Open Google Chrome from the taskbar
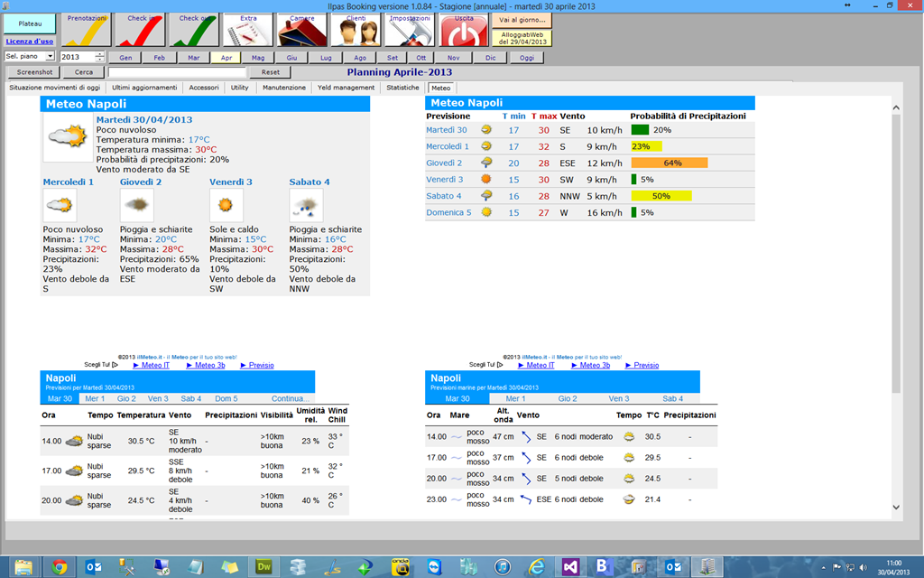 pyautogui.click(x=59, y=567)
